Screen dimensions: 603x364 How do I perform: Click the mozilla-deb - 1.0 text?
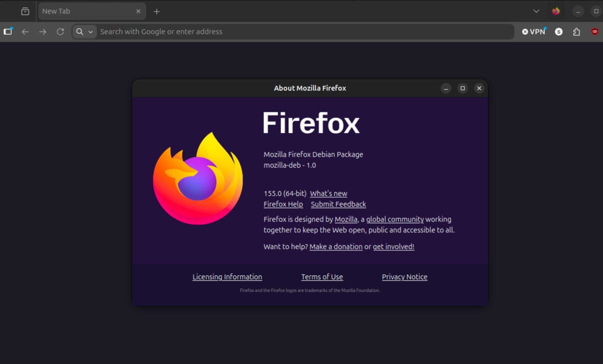[x=290, y=165]
